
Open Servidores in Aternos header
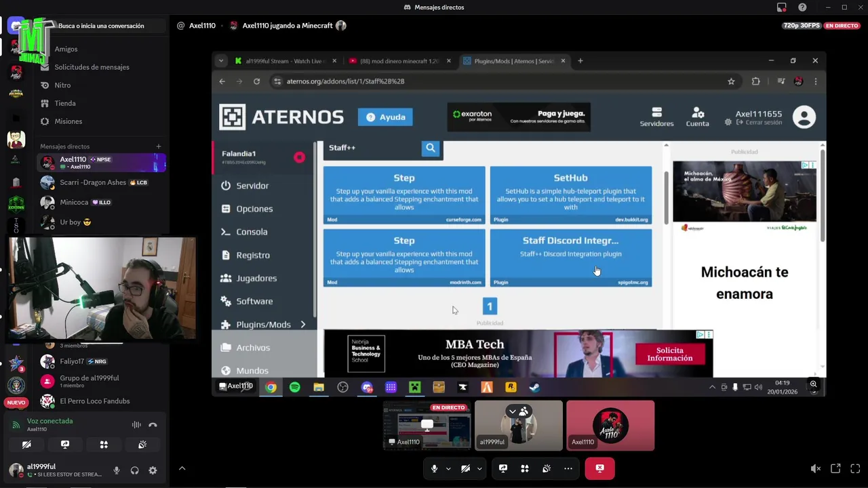click(656, 117)
